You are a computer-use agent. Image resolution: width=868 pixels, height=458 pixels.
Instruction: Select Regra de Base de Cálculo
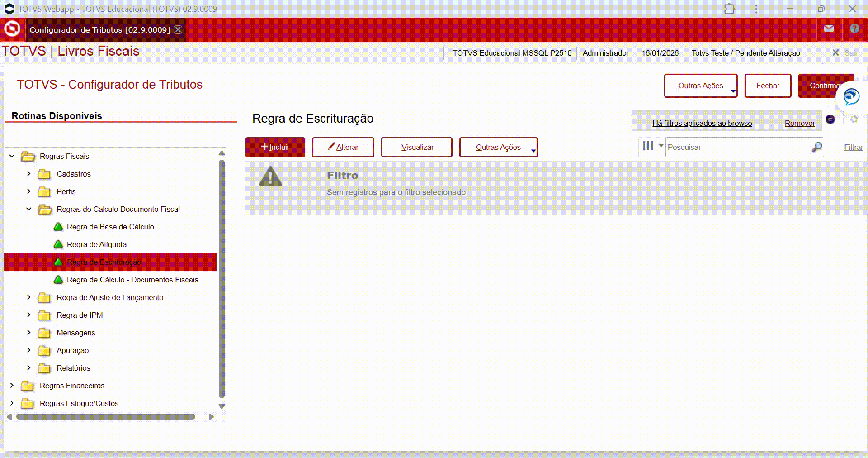tap(110, 227)
